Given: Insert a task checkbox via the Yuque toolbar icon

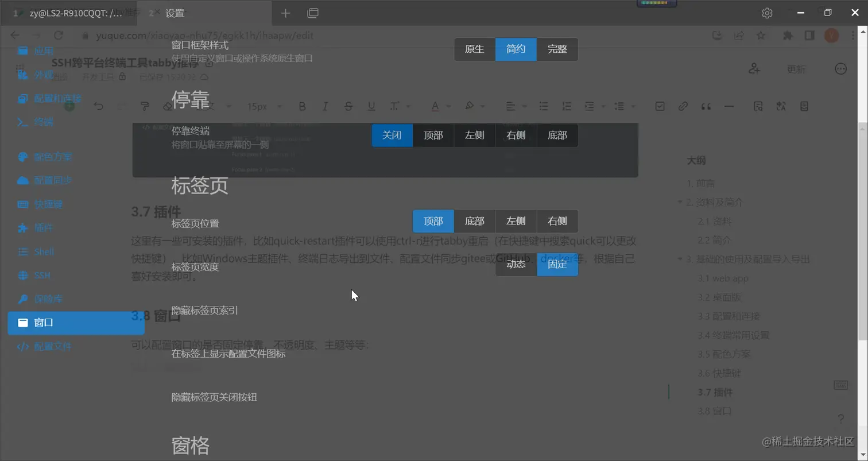Looking at the screenshot, I should click(660, 106).
